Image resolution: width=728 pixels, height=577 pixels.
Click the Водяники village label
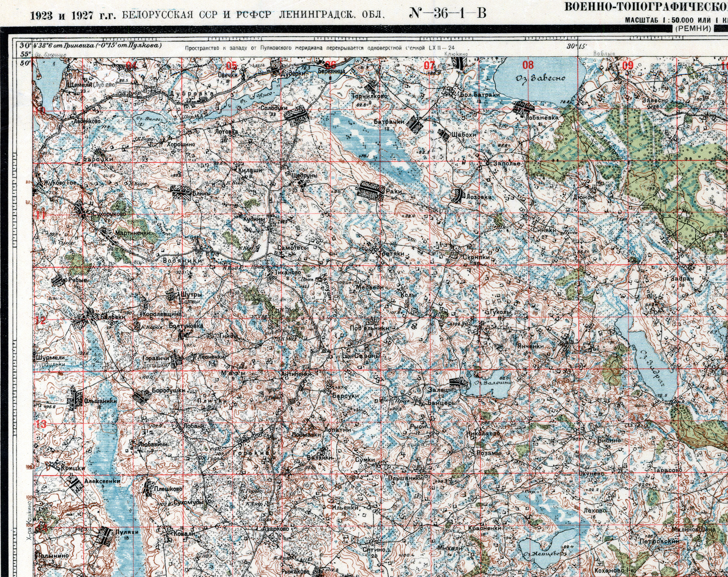tap(183, 261)
